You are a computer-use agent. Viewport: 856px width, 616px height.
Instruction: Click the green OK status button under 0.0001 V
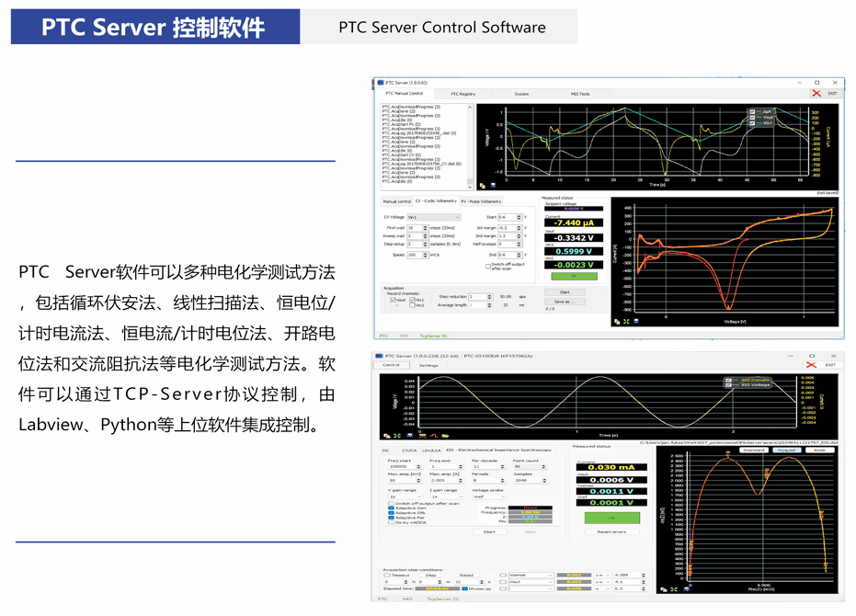[612, 518]
